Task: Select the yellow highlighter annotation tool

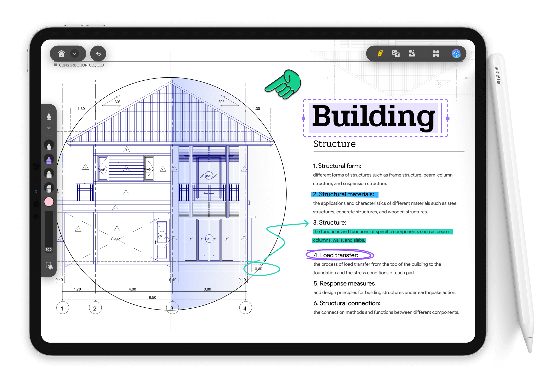Action: pyautogui.click(x=380, y=53)
